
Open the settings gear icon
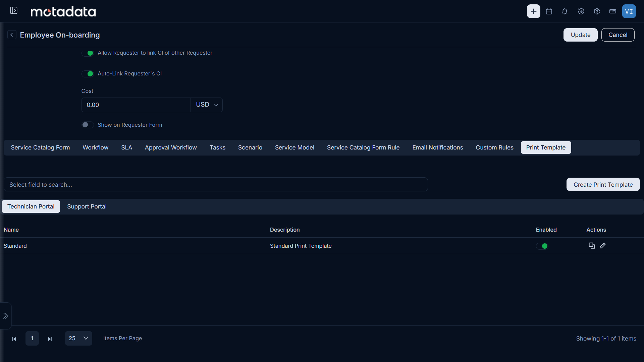597,11
